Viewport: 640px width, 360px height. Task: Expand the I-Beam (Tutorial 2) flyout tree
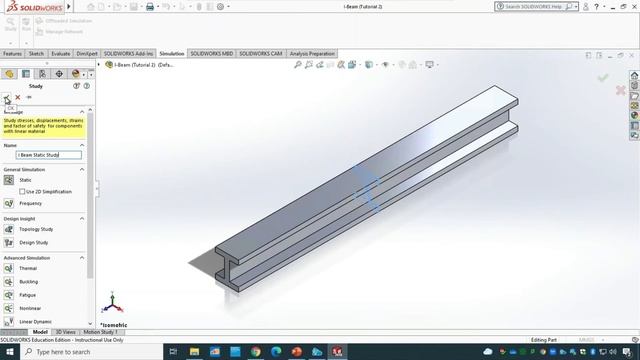[98, 64]
